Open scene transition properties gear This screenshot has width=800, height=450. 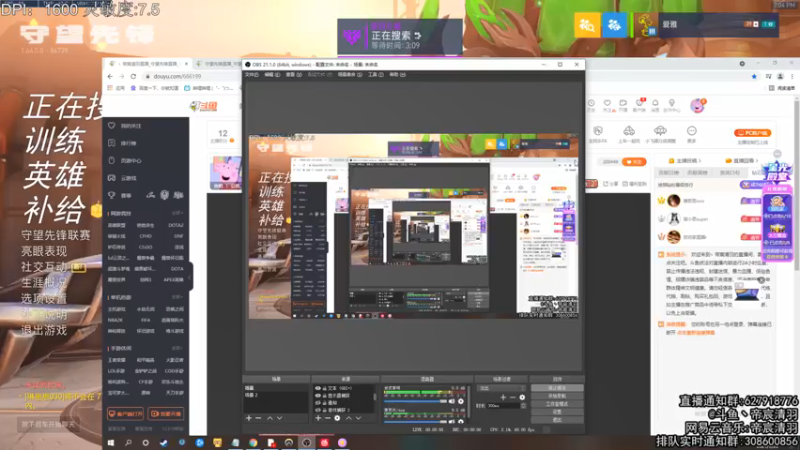[522, 397]
